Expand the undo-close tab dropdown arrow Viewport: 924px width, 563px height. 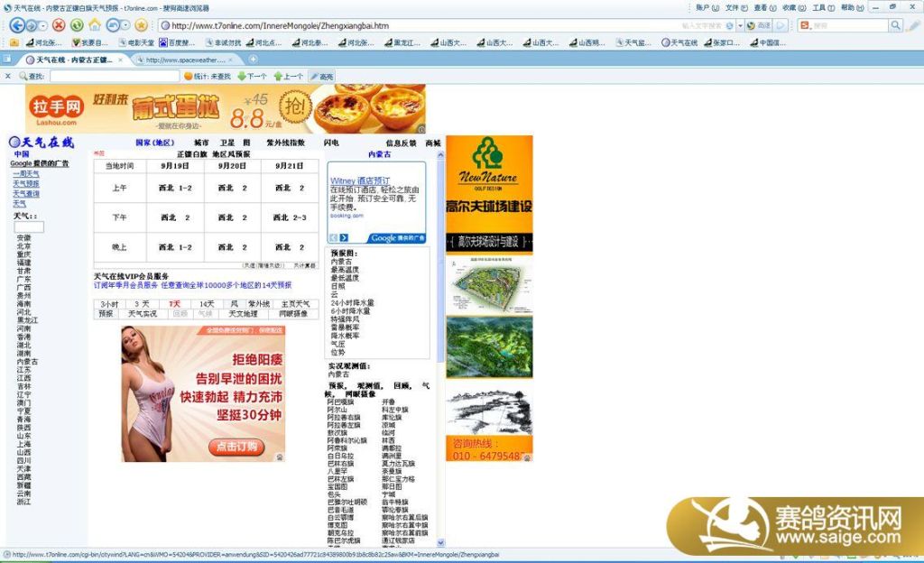pyautogui.click(x=125, y=25)
